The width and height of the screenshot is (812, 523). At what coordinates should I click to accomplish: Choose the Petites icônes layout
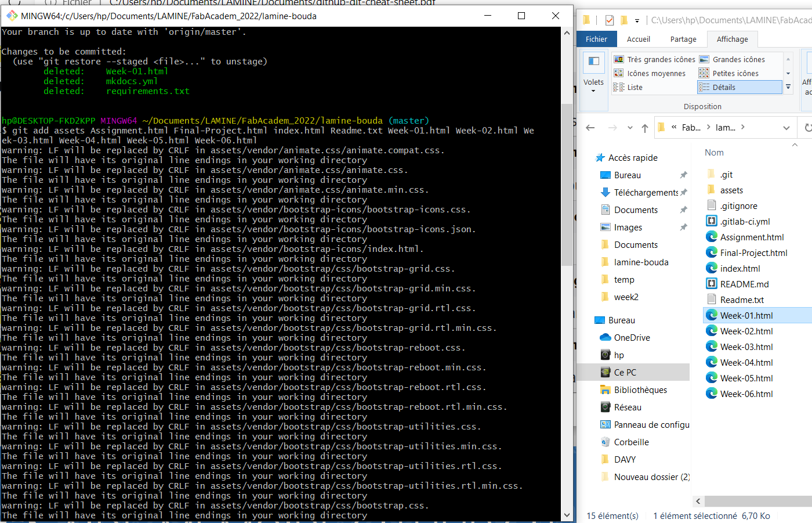click(729, 73)
